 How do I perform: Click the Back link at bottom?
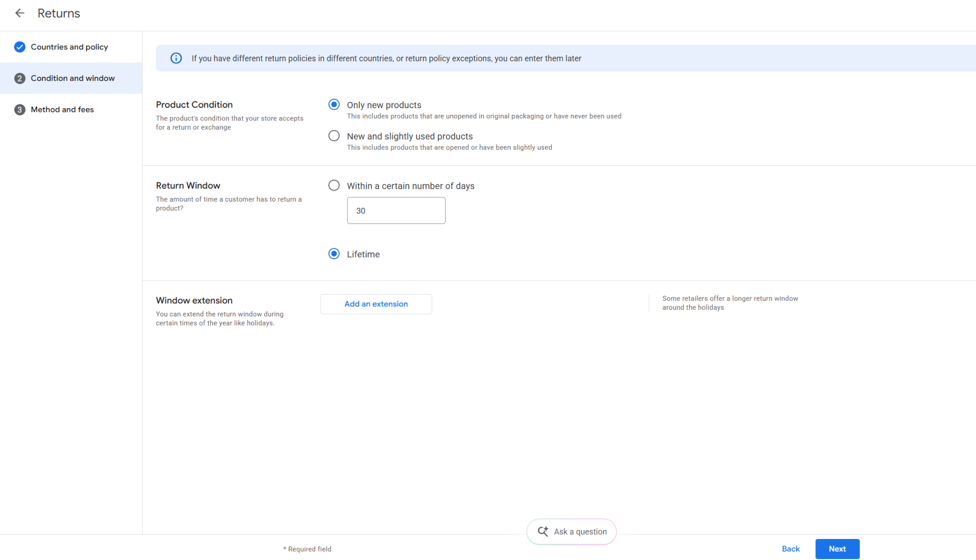click(791, 549)
